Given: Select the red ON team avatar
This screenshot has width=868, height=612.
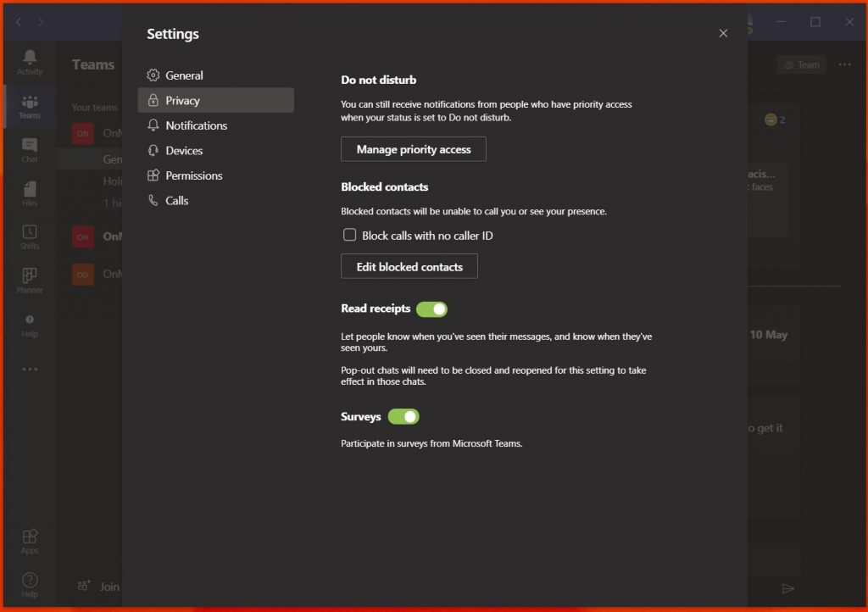Looking at the screenshot, I should coord(82,133).
